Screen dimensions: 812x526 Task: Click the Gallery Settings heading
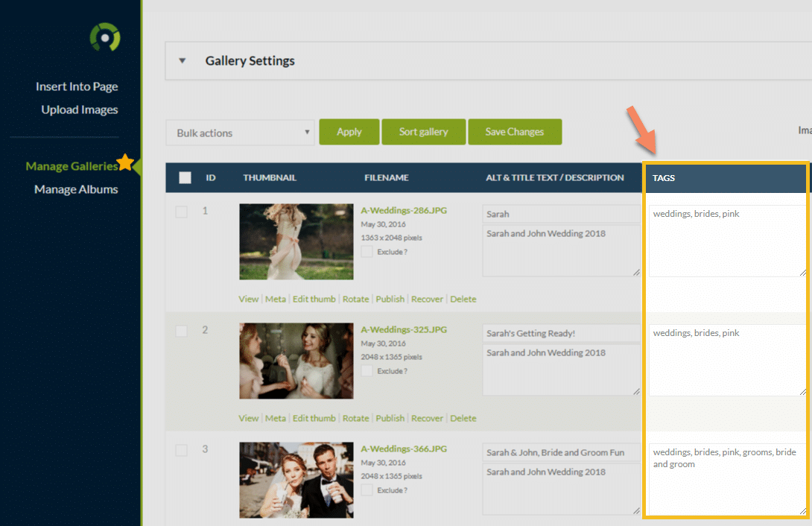250,60
